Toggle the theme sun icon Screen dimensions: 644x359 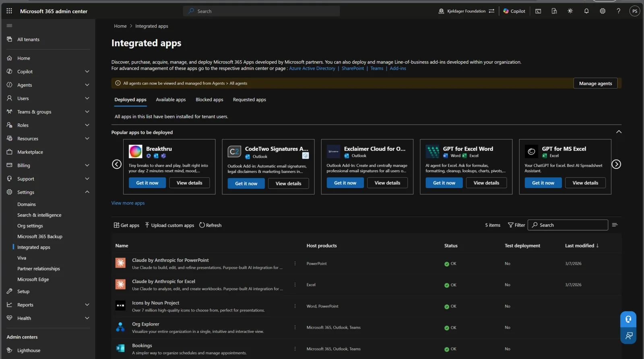(570, 11)
